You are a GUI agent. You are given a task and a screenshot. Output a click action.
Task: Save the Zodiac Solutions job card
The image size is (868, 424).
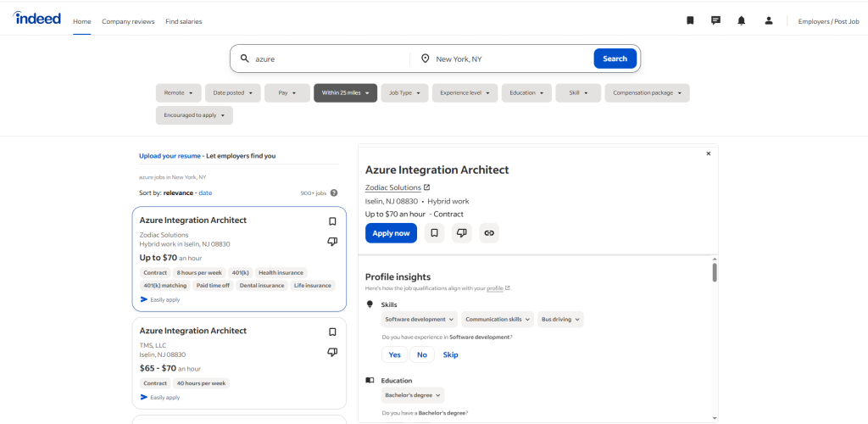pos(332,221)
